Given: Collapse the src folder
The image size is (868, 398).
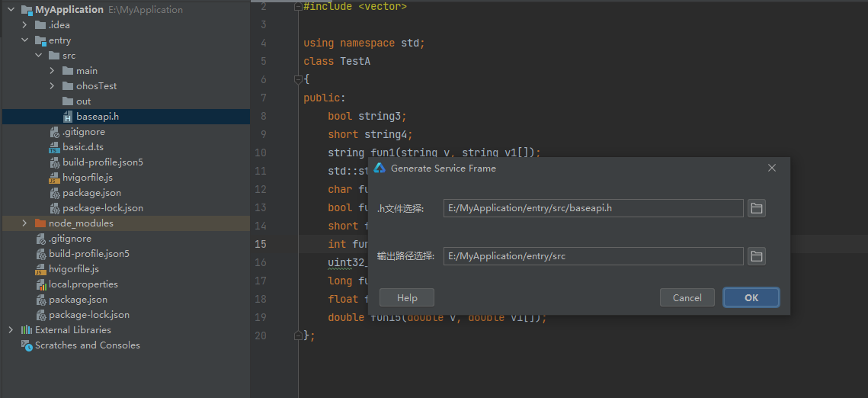Looking at the screenshot, I should [x=38, y=56].
